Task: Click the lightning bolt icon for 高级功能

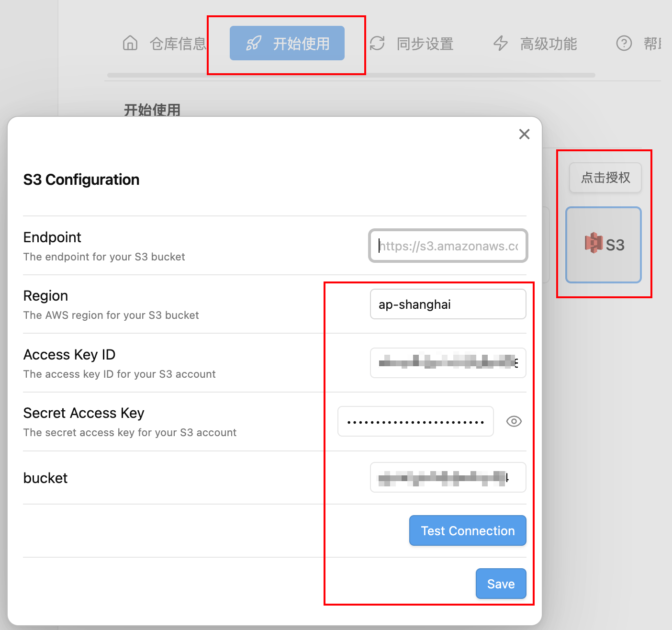Action: (501, 44)
